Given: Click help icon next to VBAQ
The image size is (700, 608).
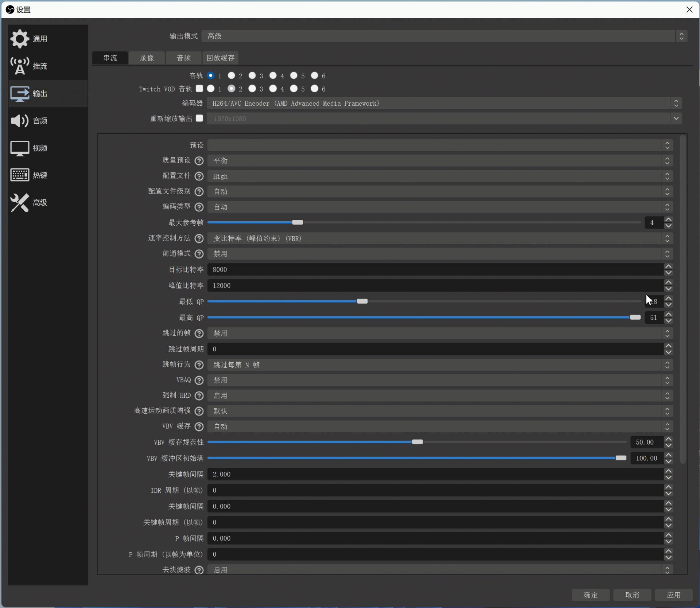Looking at the screenshot, I should point(199,380).
